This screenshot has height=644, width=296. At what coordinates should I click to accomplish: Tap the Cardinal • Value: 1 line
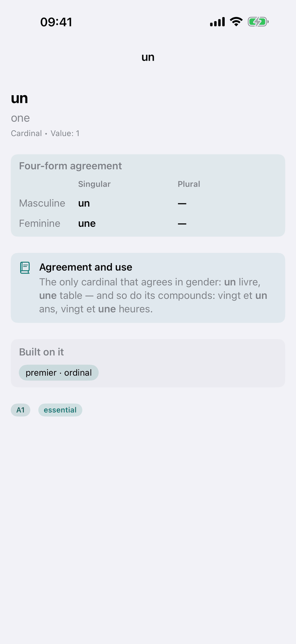click(45, 133)
